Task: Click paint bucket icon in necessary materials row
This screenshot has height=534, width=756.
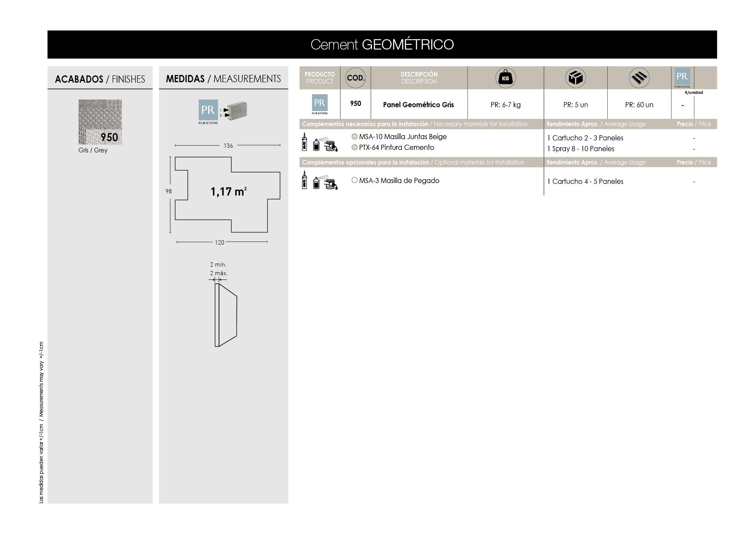Action: (331, 145)
